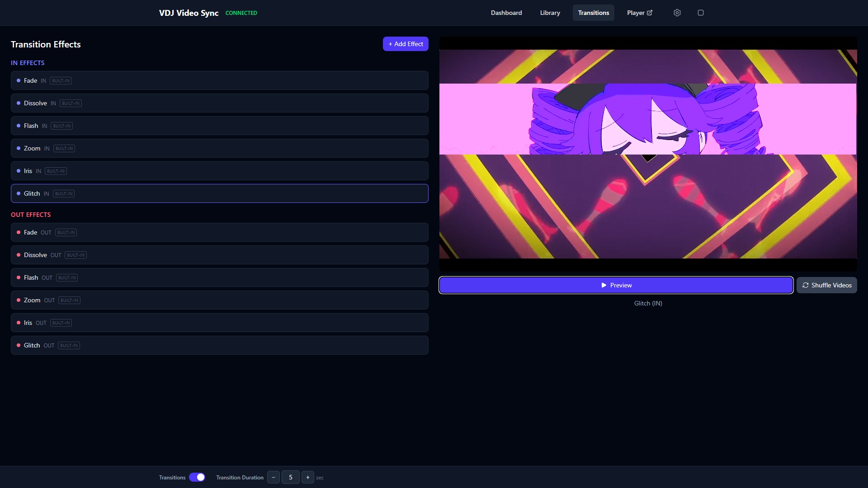Switch to the Library tab

point(550,13)
